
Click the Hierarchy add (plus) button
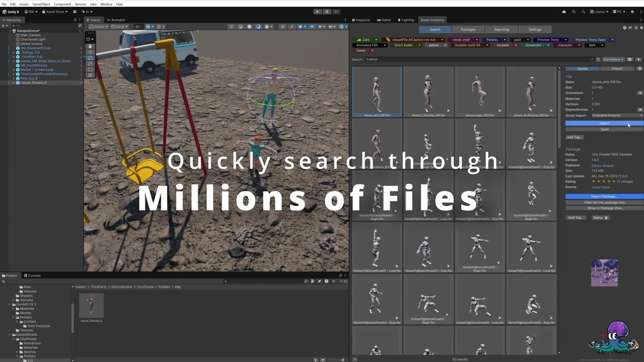coord(3,26)
